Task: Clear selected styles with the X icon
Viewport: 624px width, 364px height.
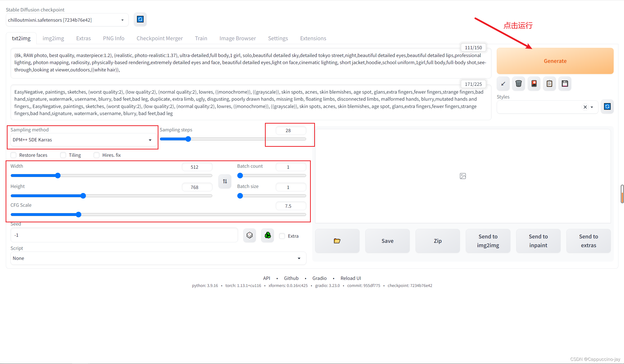Action: [x=585, y=107]
